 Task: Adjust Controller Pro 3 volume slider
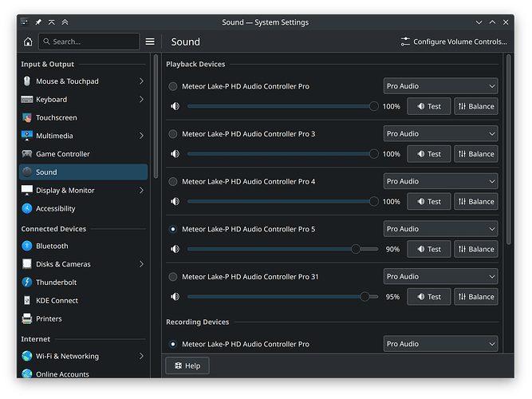point(282,154)
